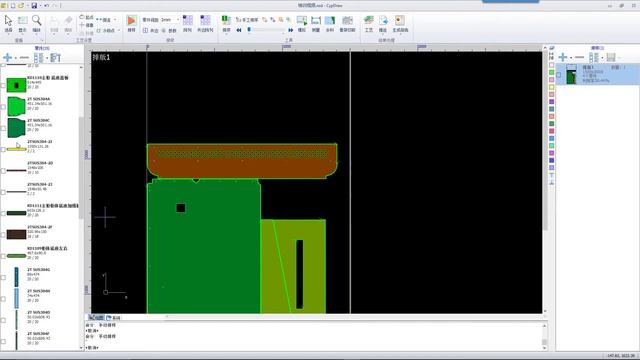
Task: Click the simulation fast-forward button
Action: pyautogui.click(x=291, y=30)
